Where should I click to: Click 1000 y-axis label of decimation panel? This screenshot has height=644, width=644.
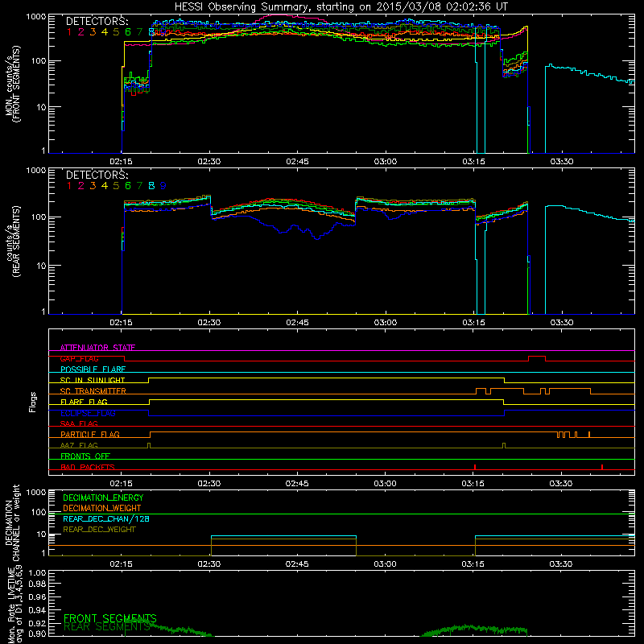tap(36, 492)
